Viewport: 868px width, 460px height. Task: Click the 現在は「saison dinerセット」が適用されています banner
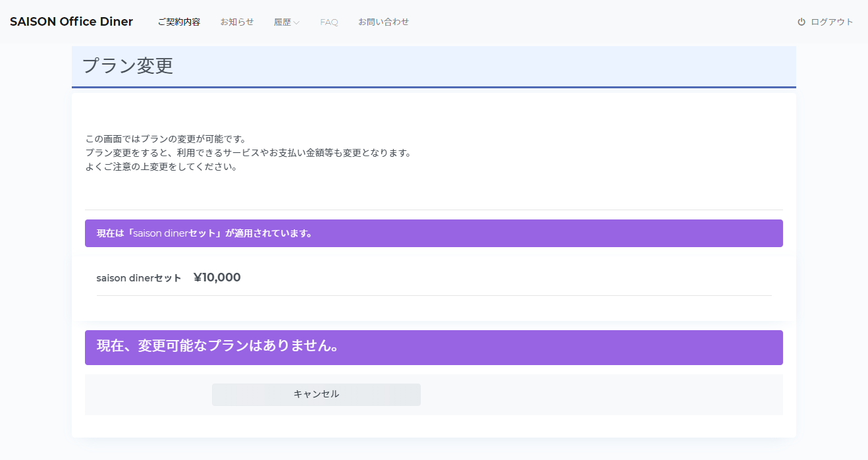pyautogui.click(x=434, y=233)
